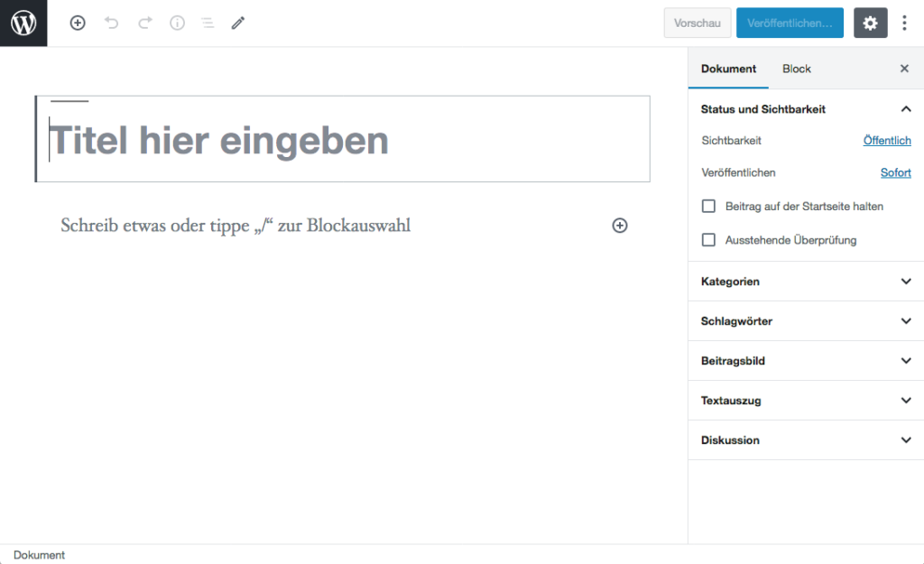924x564 pixels.
Task: Click the Vorschau button
Action: 698,23
